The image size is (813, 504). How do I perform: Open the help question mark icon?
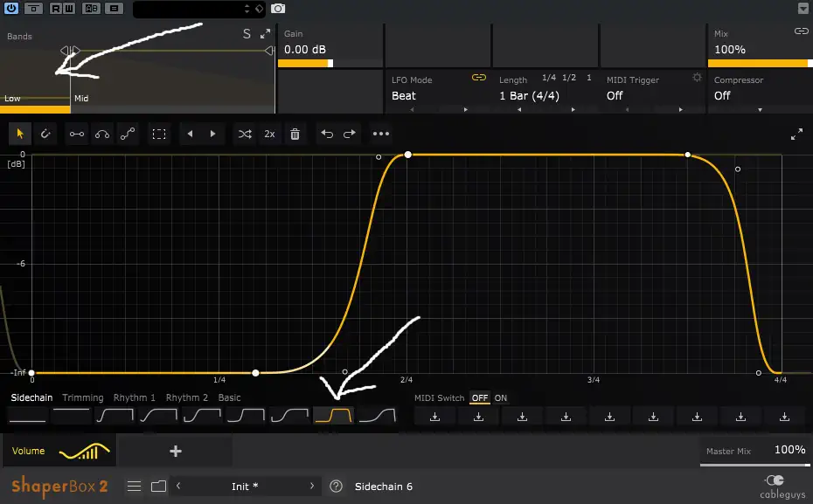336,487
